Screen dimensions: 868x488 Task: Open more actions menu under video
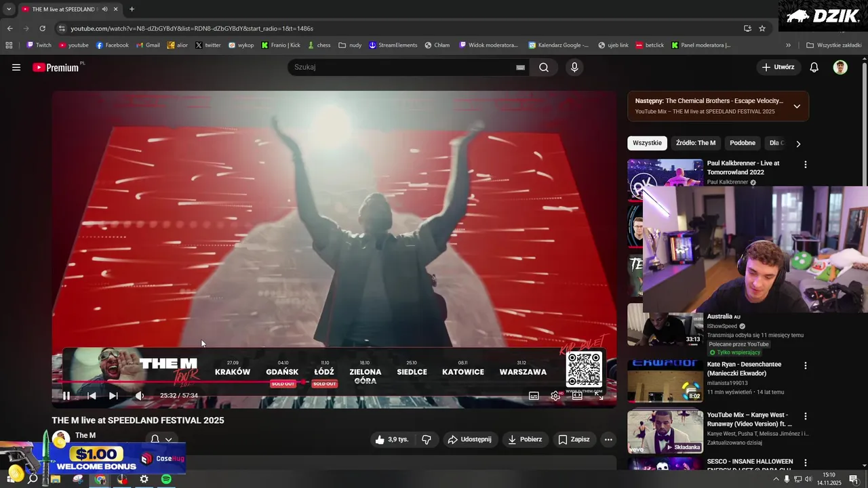[608, 439]
